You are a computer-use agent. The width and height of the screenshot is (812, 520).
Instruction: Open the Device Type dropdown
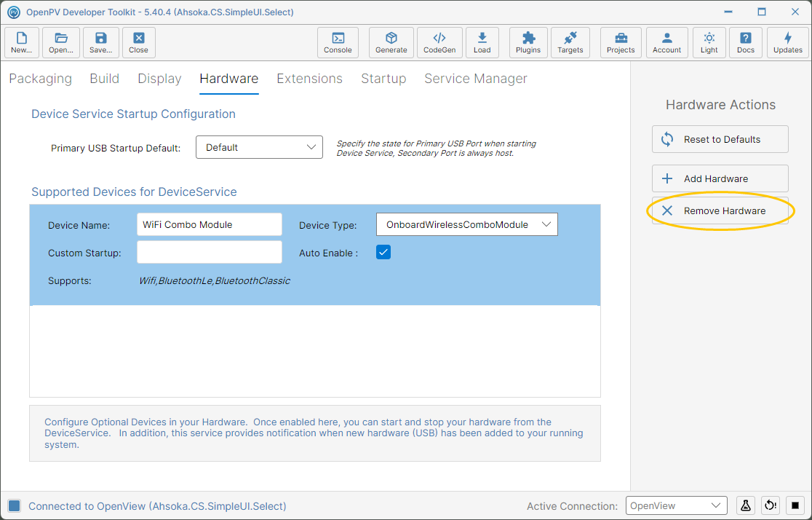coord(467,224)
